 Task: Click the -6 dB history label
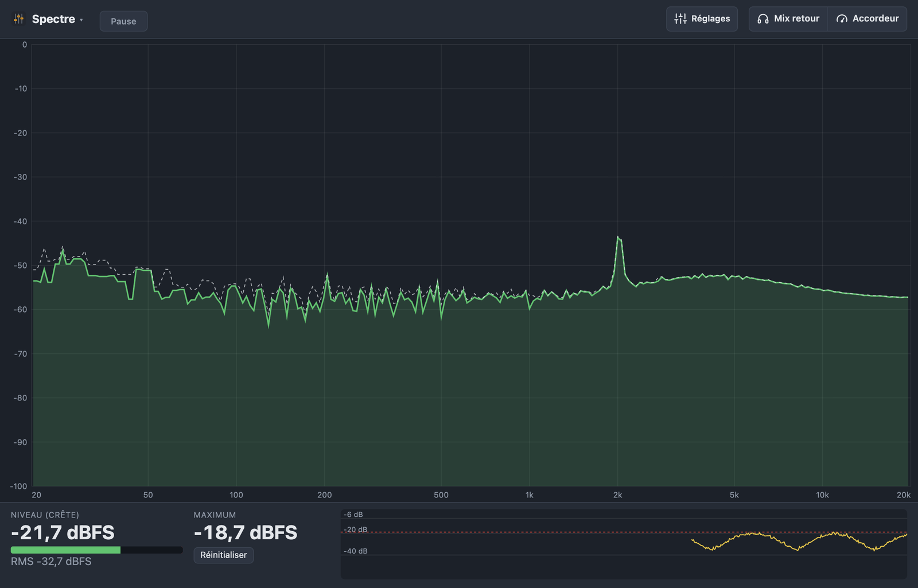[x=353, y=515]
